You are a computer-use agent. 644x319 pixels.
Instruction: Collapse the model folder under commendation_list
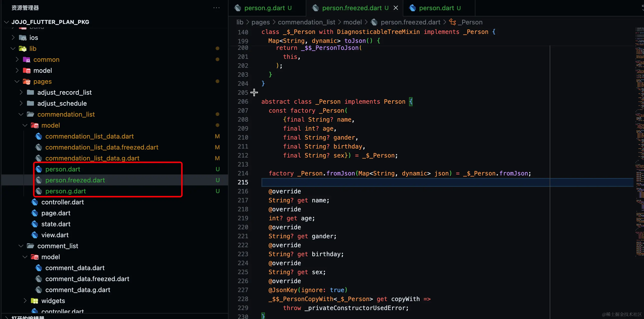pyautogui.click(x=25, y=125)
